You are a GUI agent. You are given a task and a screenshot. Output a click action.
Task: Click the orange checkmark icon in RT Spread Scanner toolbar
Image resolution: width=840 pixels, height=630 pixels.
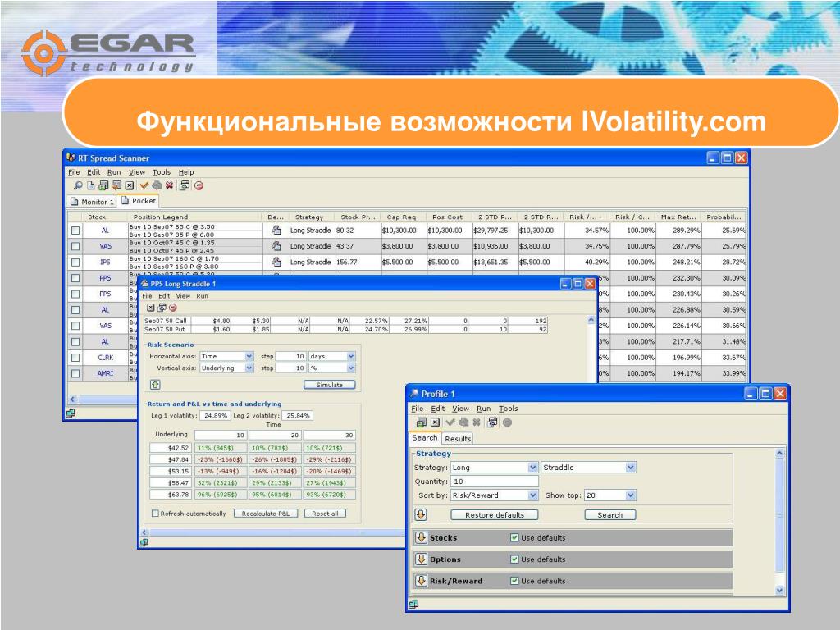(144, 185)
